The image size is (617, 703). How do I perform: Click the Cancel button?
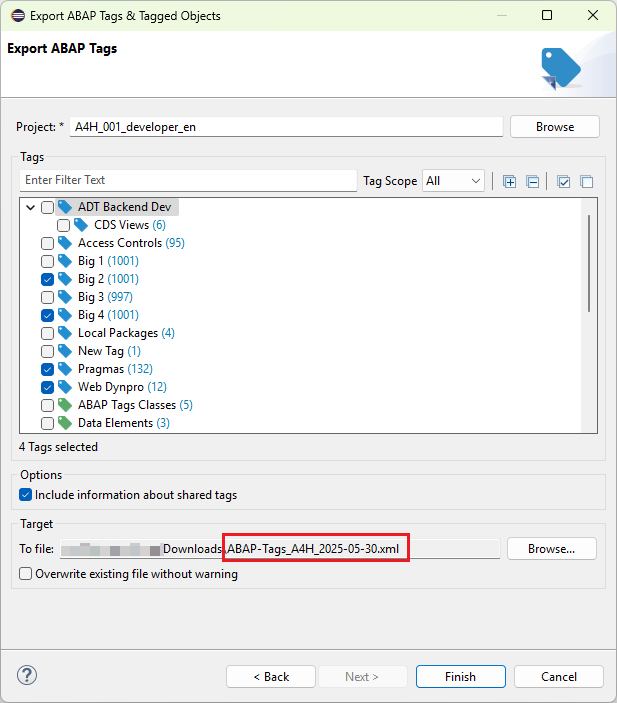(x=559, y=677)
